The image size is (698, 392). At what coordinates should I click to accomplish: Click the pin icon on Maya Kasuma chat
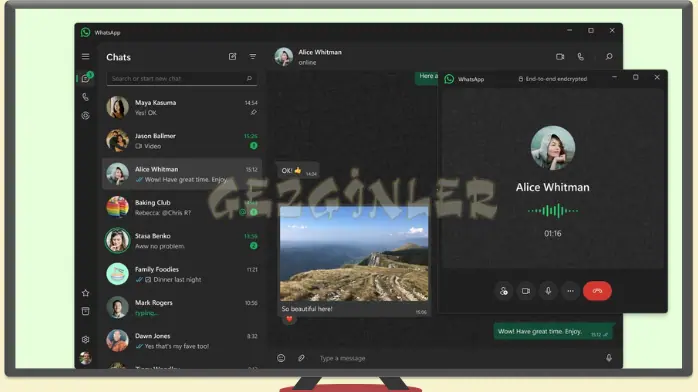253,113
